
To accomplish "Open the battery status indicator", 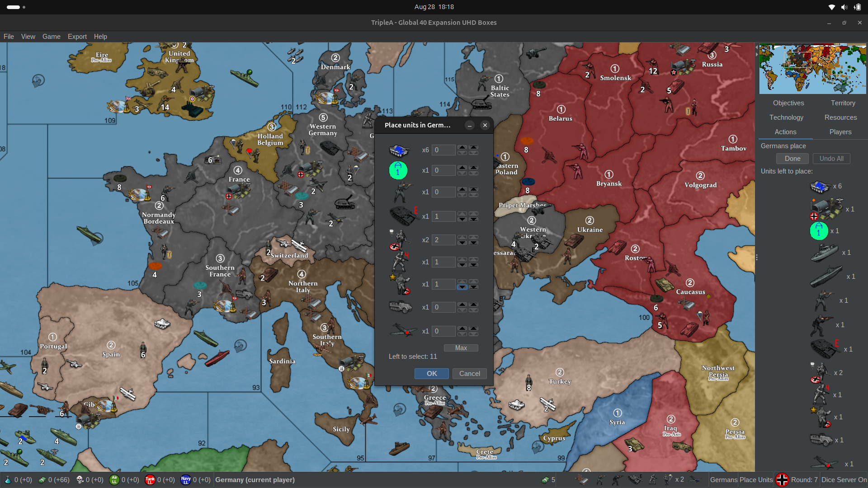I will [857, 7].
